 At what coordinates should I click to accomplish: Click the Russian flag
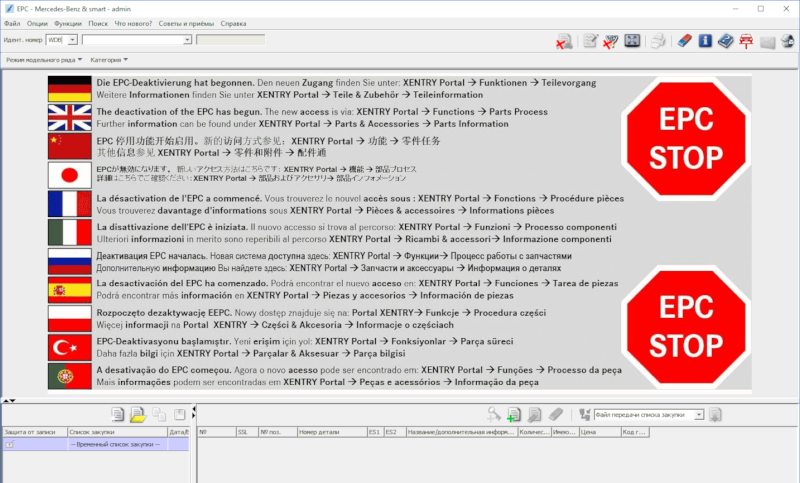[69, 262]
